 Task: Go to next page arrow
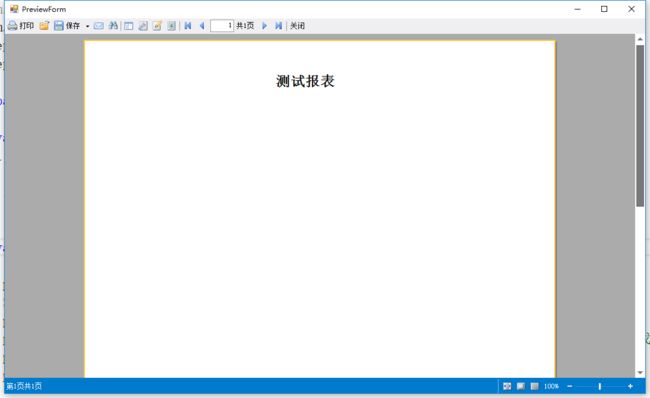click(x=264, y=26)
